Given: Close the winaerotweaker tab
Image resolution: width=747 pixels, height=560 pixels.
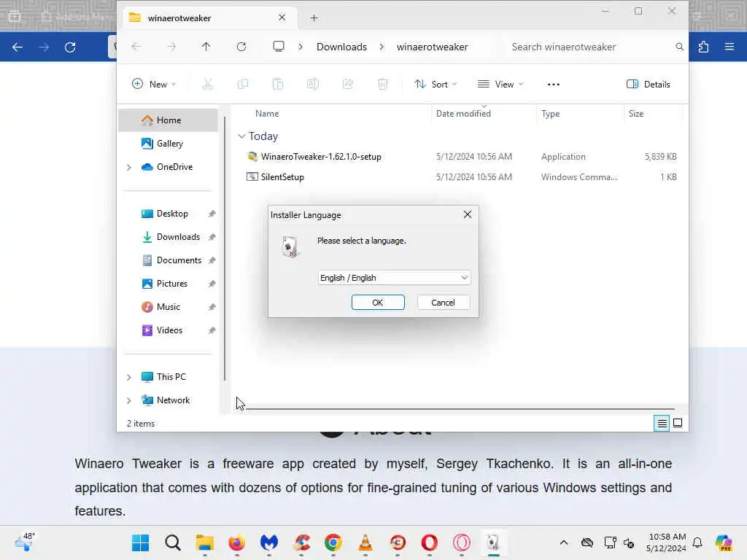Looking at the screenshot, I should (282, 17).
